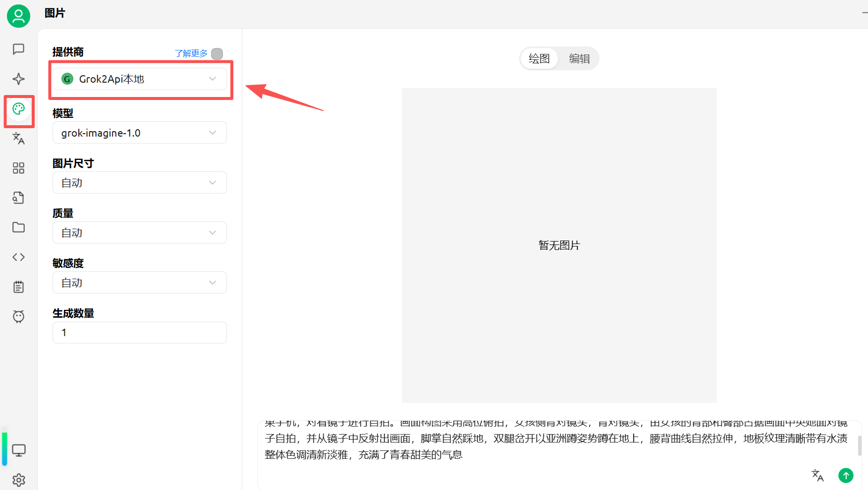Open the files folder icon in sidebar
868x490 pixels.
pos(18,227)
